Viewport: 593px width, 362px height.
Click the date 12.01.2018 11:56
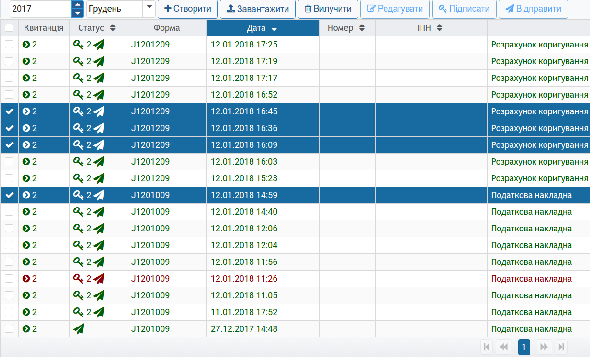point(244,262)
